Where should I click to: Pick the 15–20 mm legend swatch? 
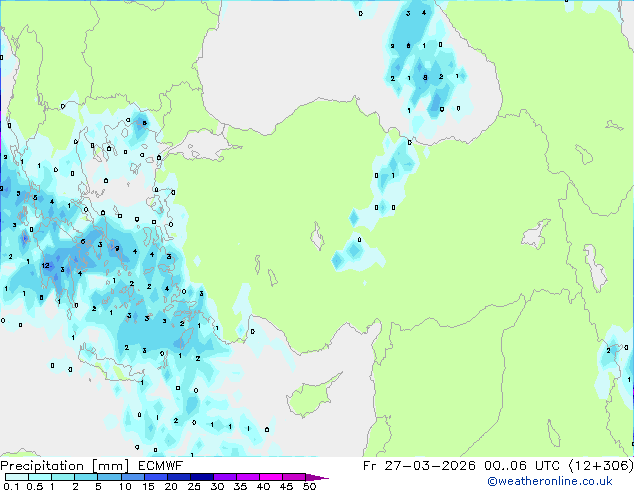(155, 477)
